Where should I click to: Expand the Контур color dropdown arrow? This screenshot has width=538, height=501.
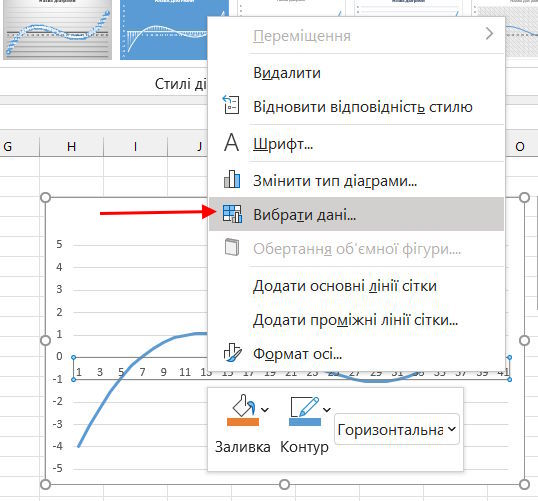coord(327,409)
